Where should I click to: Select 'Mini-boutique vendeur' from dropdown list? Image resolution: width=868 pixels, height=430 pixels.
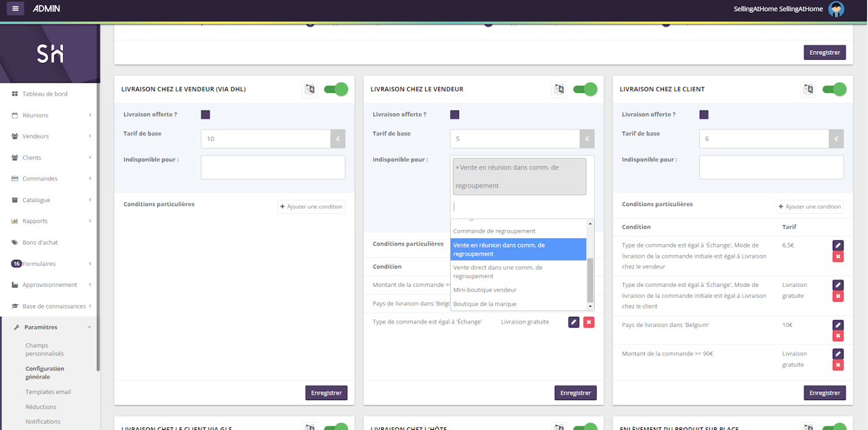484,290
